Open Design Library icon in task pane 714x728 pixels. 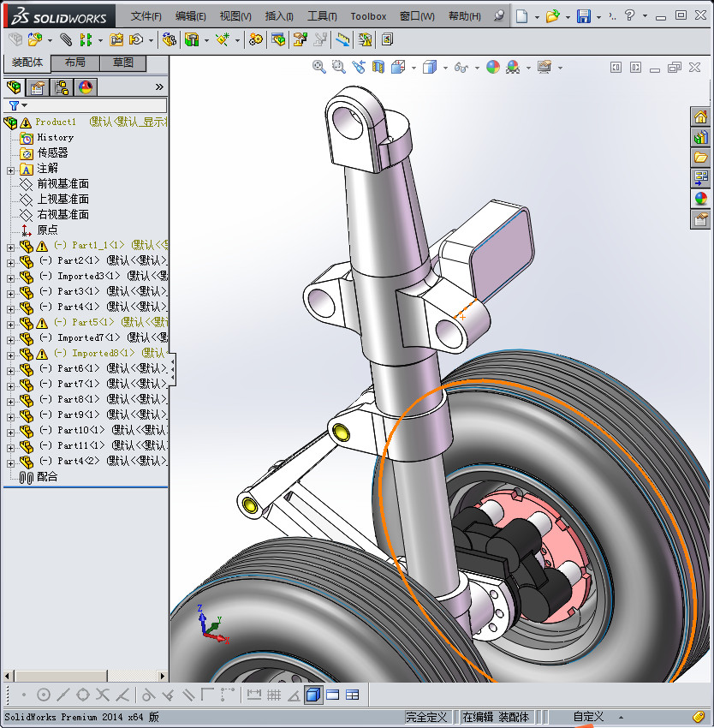(x=700, y=137)
